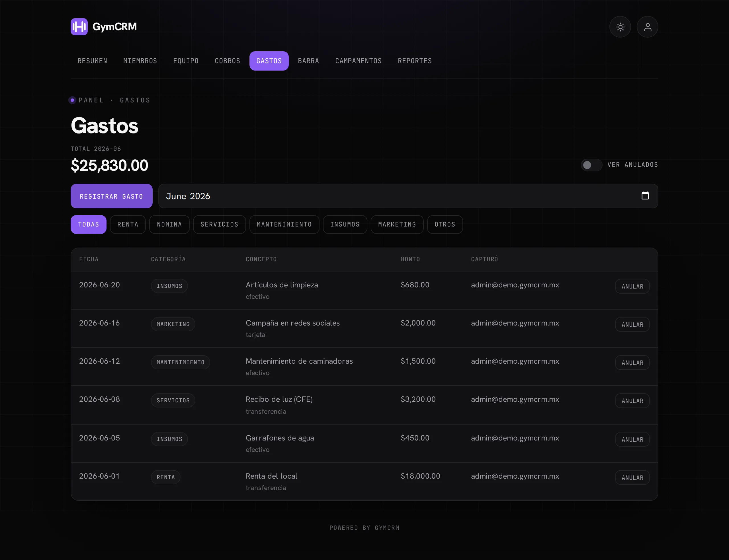This screenshot has width=729, height=560.
Task: Anular the Garrafones de agua expense
Action: [x=632, y=439]
